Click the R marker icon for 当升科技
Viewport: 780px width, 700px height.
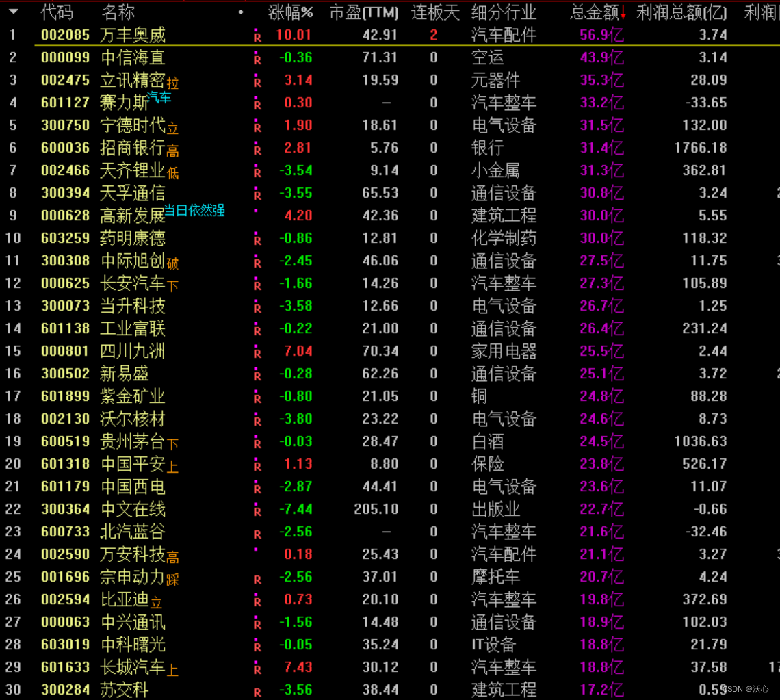(257, 307)
